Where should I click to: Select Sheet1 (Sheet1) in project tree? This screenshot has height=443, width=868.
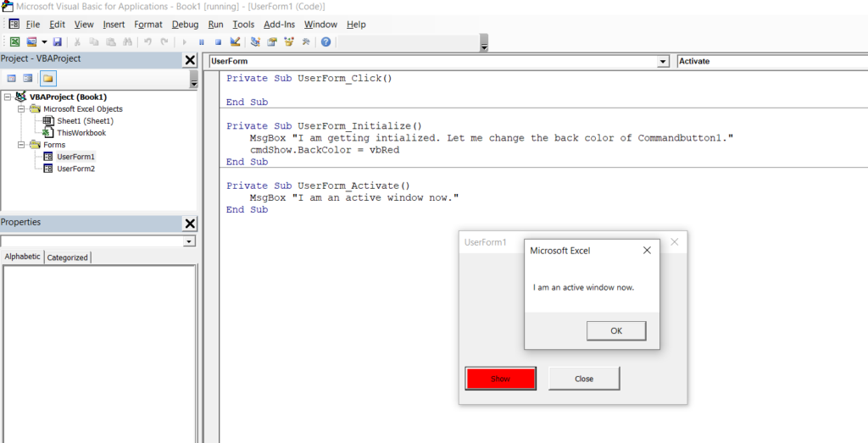point(86,120)
